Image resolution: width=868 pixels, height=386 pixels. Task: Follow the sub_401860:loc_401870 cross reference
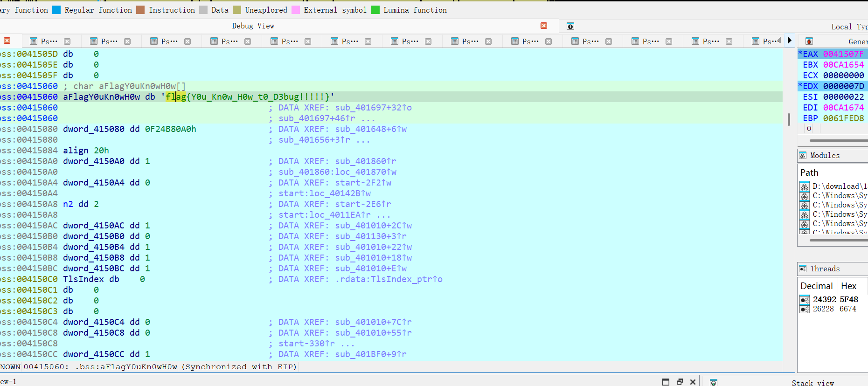point(337,172)
